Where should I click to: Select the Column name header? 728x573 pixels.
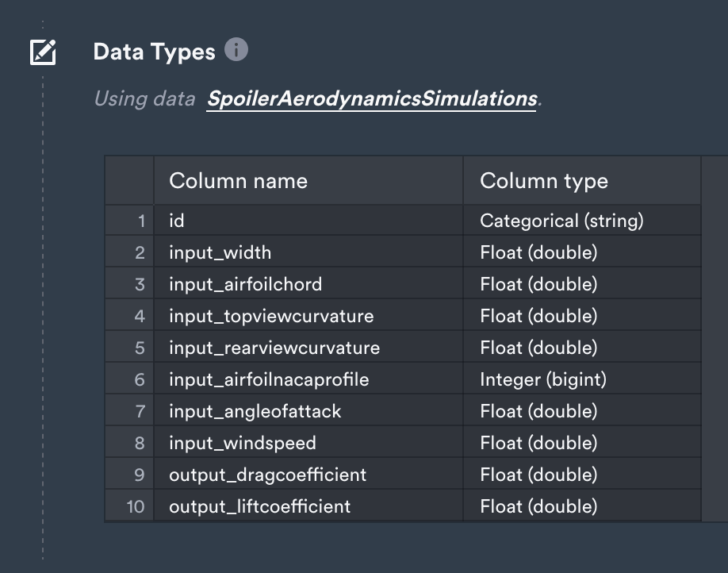[x=308, y=181]
